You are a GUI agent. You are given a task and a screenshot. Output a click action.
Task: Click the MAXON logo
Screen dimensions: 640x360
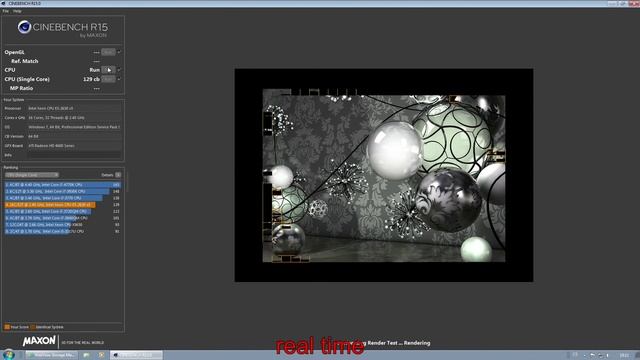[39, 341]
